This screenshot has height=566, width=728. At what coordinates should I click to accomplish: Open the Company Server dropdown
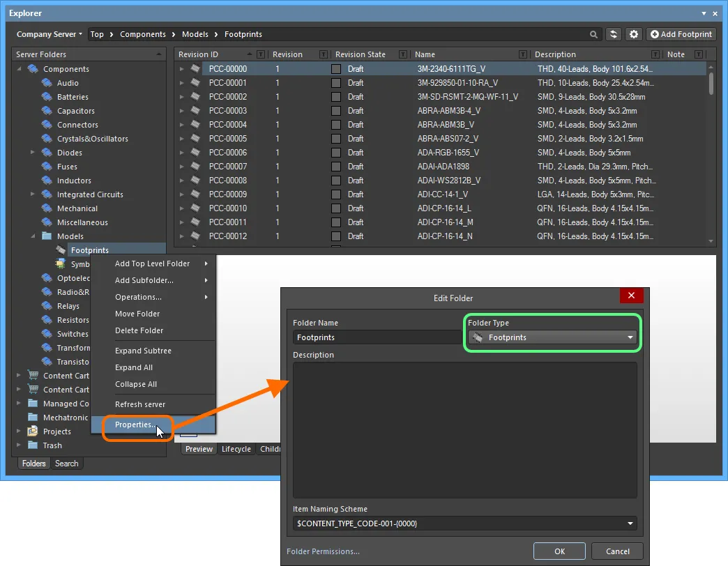point(50,34)
